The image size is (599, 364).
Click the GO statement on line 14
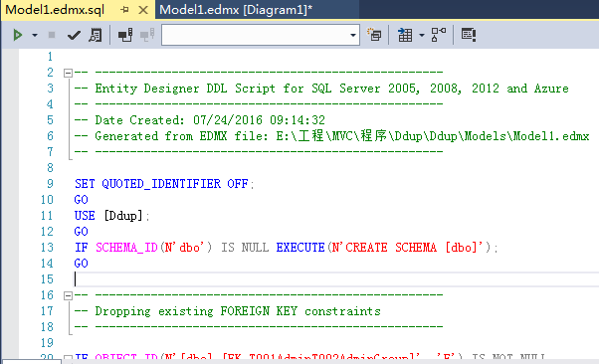[x=82, y=264]
